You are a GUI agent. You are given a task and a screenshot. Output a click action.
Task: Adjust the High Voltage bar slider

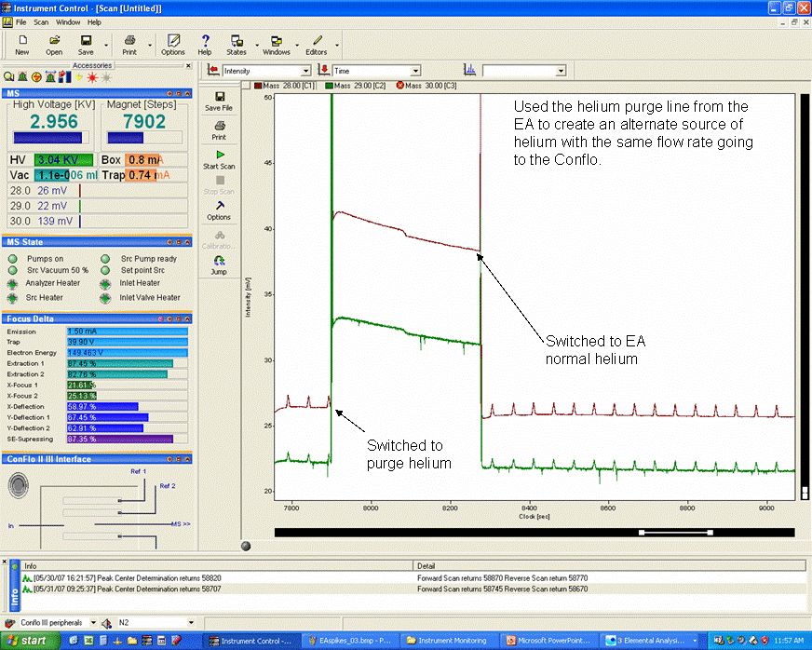pyautogui.click(x=51, y=138)
